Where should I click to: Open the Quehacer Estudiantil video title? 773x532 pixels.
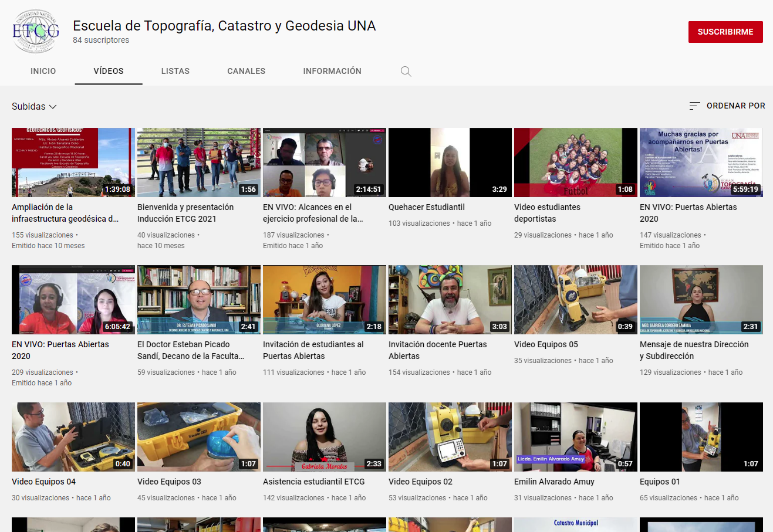(427, 207)
